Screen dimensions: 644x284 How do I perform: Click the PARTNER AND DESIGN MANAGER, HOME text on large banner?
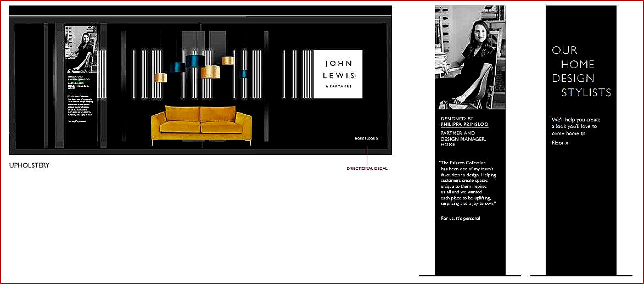point(464,139)
